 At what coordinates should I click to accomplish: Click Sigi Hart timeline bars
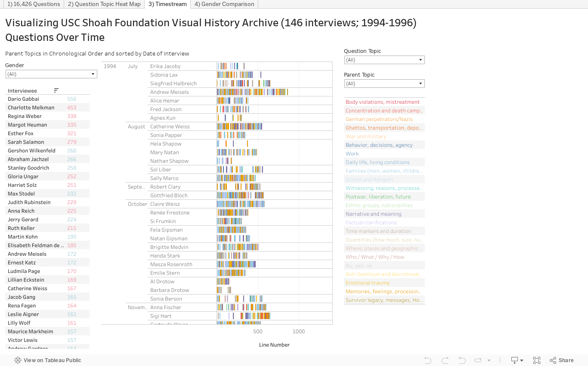(244, 316)
